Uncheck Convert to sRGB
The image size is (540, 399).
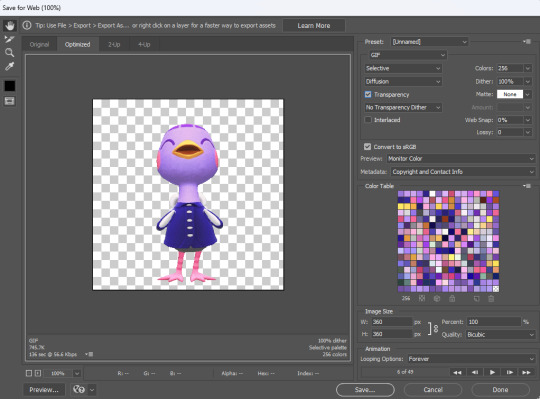(x=367, y=147)
